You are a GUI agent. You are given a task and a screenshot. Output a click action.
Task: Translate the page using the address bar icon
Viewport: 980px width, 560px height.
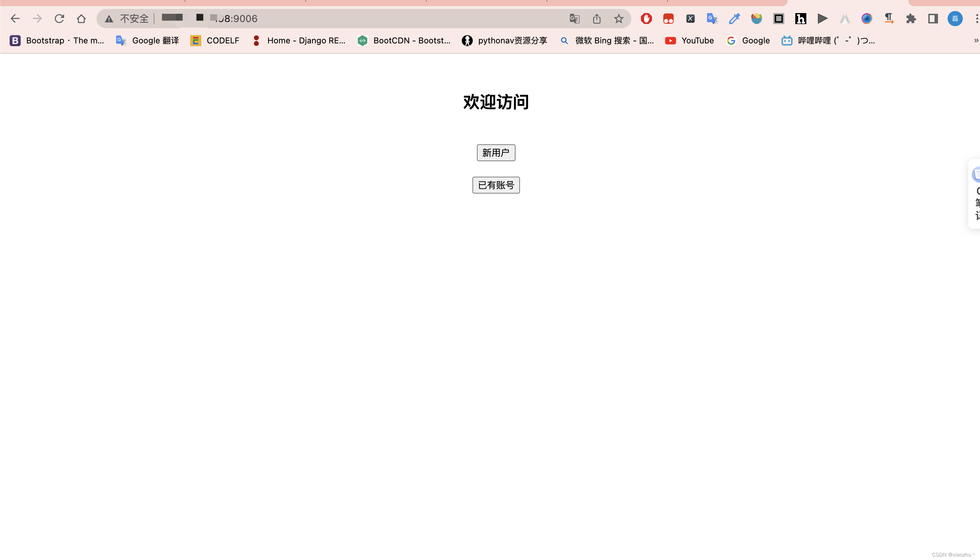click(574, 19)
